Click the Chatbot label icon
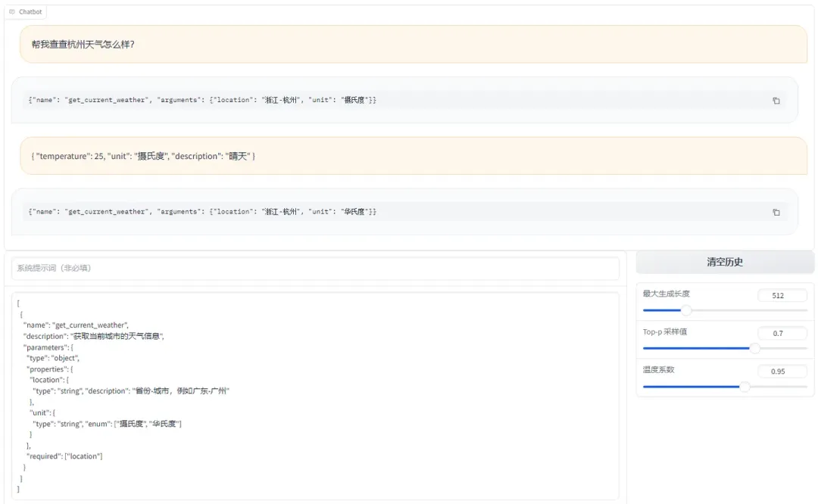This screenshot has height=504, width=818. (x=12, y=11)
